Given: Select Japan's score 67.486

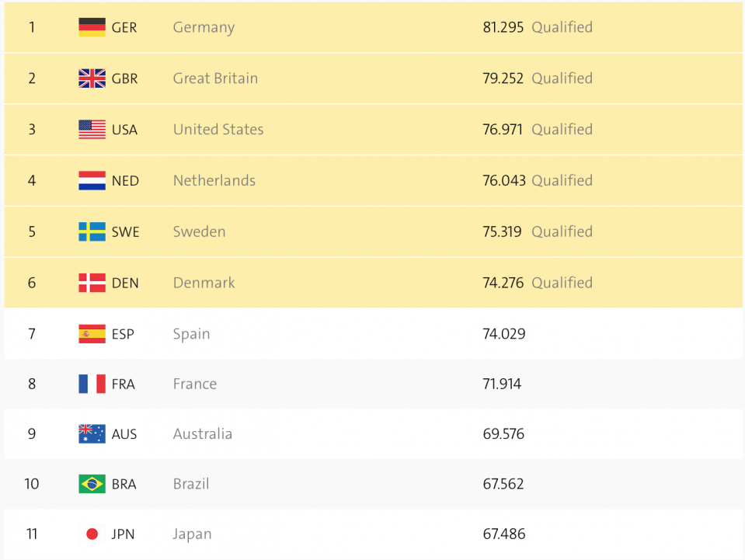Looking at the screenshot, I should (x=503, y=534).
